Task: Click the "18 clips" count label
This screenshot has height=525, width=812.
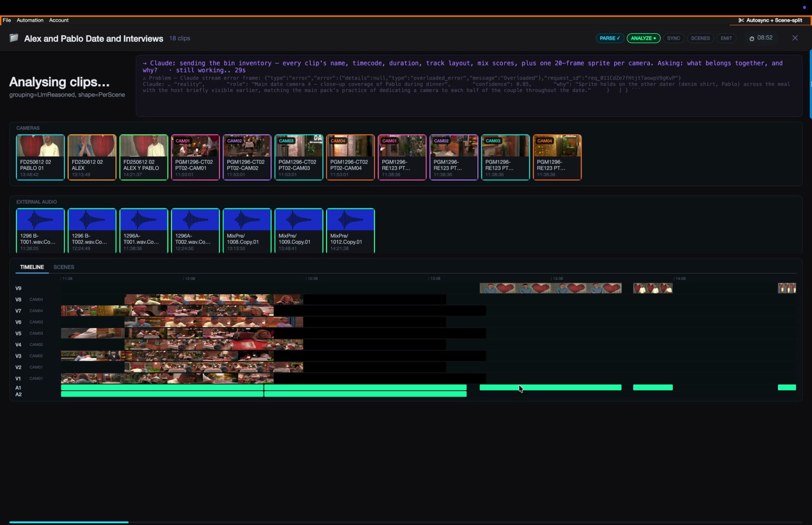Action: (179, 38)
